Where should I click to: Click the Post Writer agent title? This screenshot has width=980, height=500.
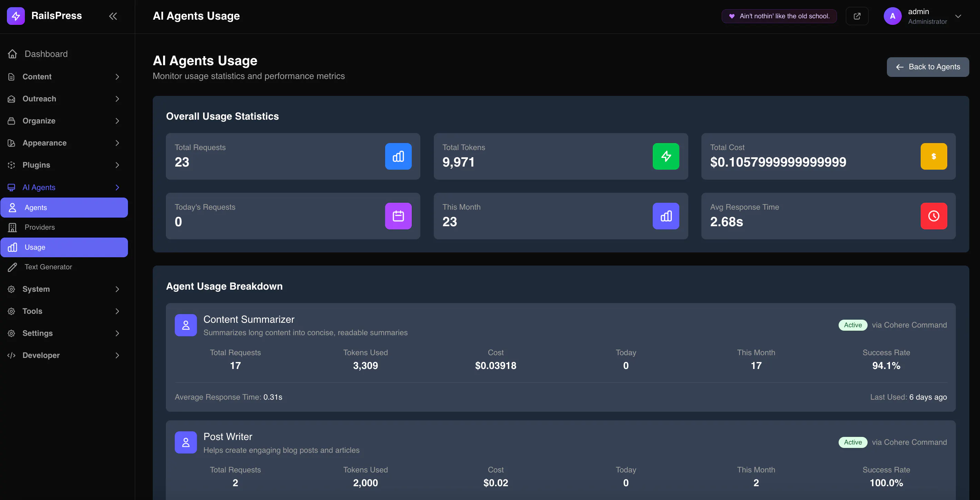point(228,437)
